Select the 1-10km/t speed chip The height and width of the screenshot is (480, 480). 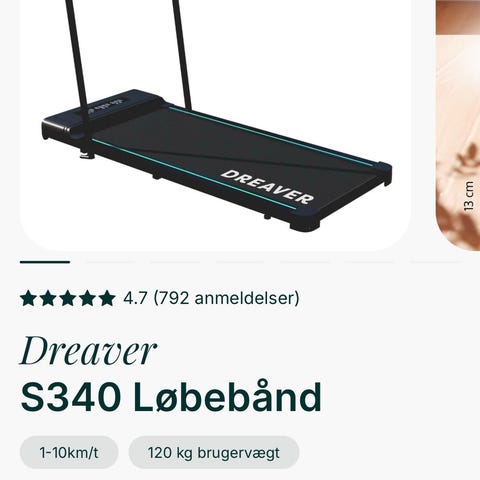(x=69, y=453)
